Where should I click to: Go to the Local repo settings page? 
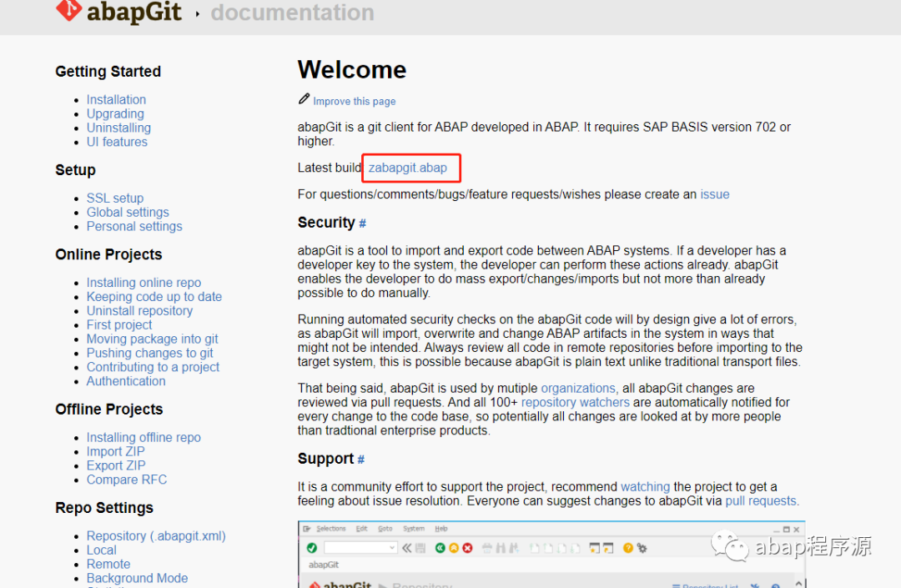[x=102, y=550]
